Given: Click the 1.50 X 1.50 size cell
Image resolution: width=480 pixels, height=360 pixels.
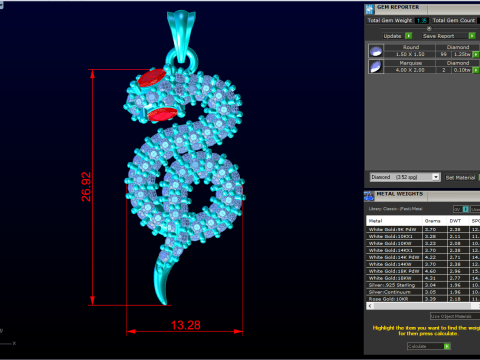Looking at the screenshot, I should pos(410,54).
